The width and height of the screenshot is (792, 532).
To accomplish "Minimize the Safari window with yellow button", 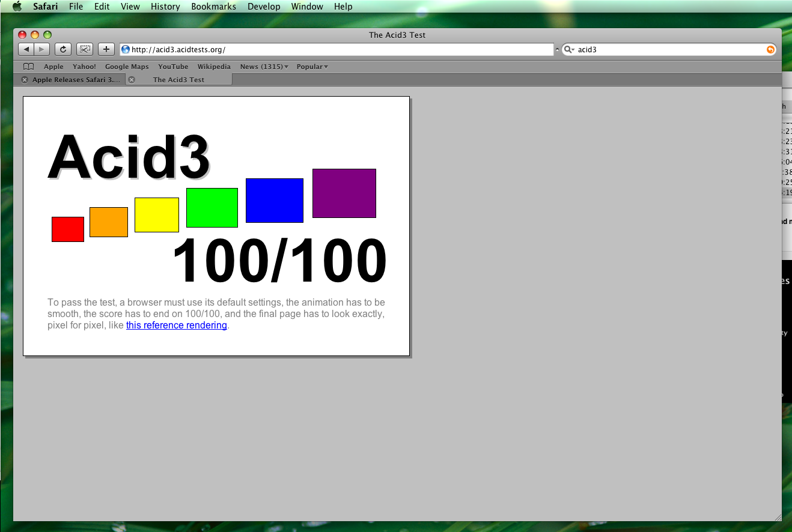I will [35, 35].
